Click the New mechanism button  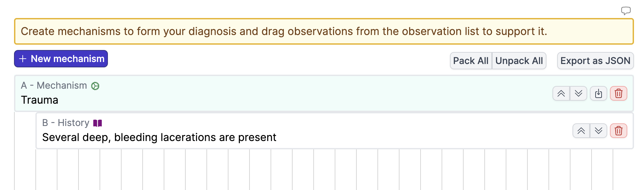click(61, 59)
